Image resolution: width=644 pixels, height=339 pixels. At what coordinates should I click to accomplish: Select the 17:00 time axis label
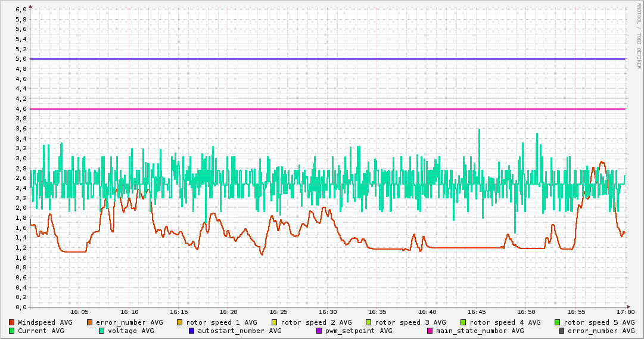626,312
